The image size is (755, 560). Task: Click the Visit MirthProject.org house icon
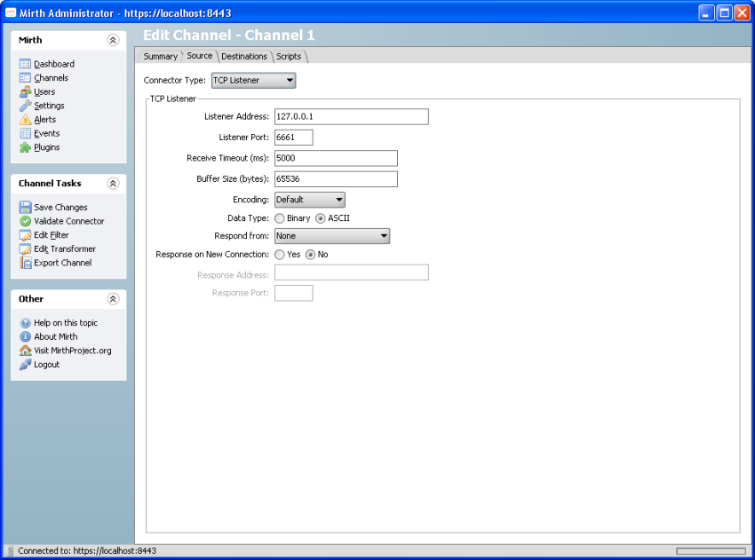[25, 351]
